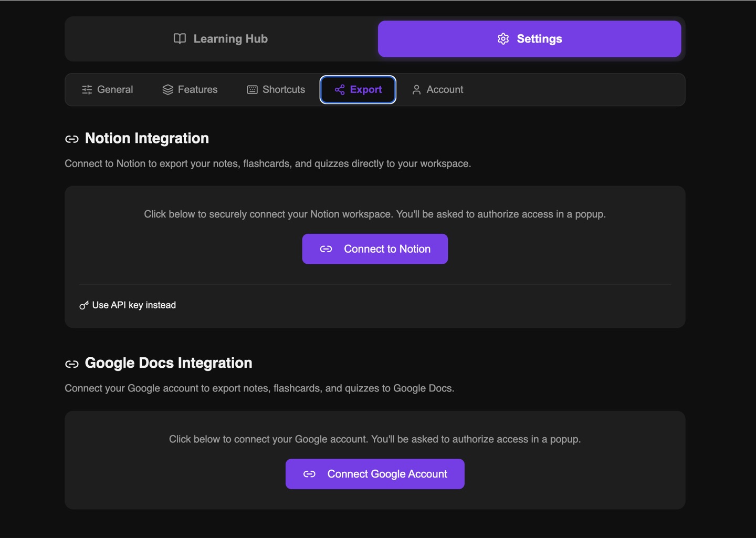Click the layers icon beside Features
Screen dimensions: 756x538
168,89
